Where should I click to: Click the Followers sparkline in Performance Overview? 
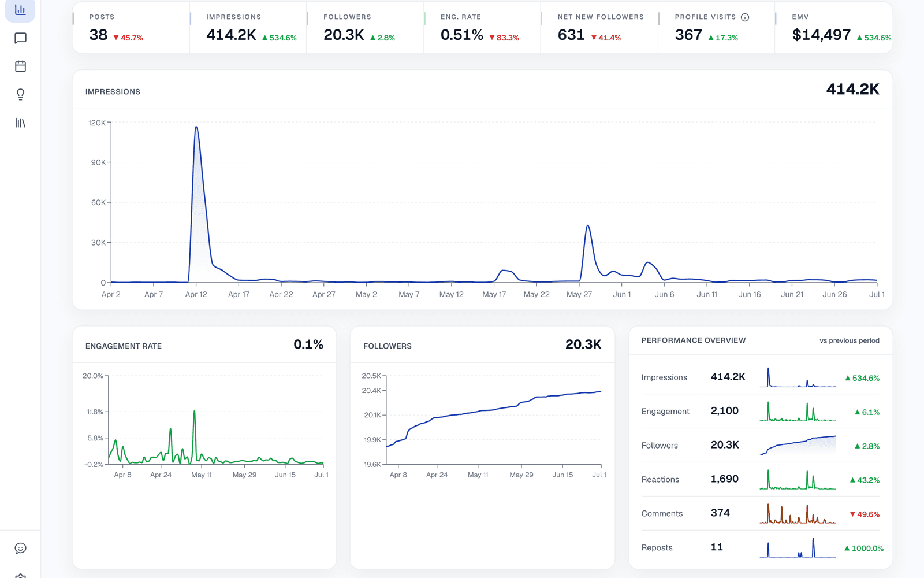tap(798, 446)
